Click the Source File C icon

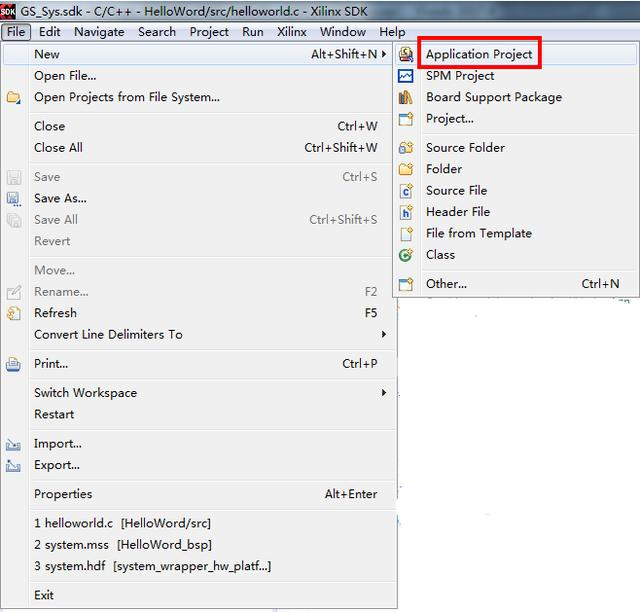(x=406, y=191)
